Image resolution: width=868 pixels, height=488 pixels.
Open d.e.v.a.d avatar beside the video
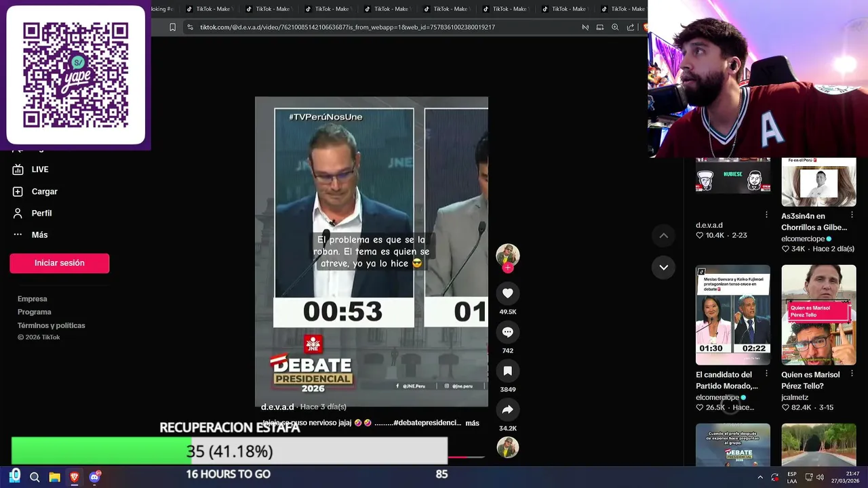[507, 254]
